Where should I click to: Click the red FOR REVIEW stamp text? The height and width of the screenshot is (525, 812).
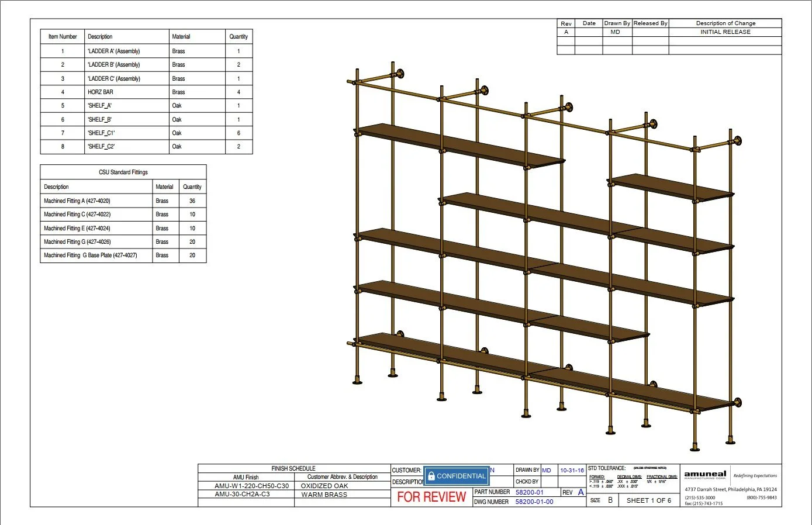click(x=432, y=497)
